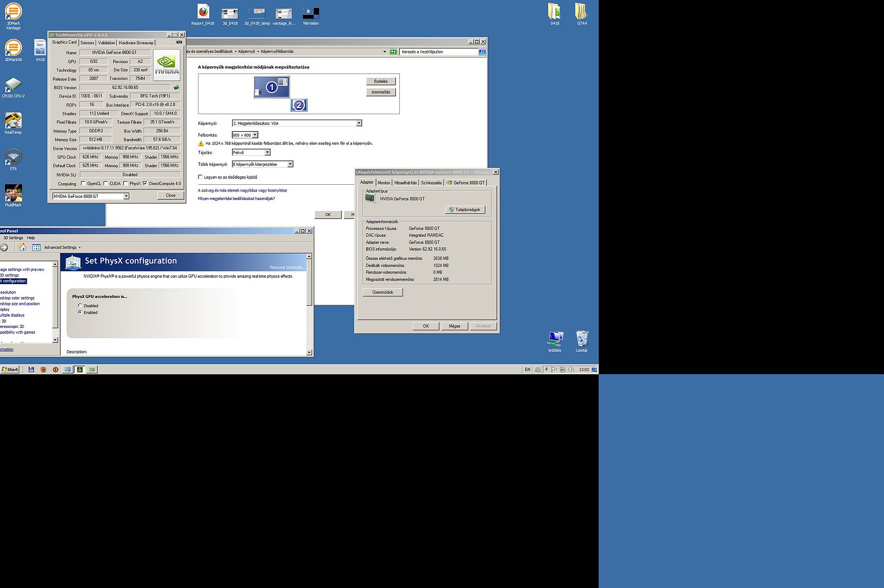884x588 pixels.
Task: Open the RealTemp desktop shortcut
Action: [13, 123]
